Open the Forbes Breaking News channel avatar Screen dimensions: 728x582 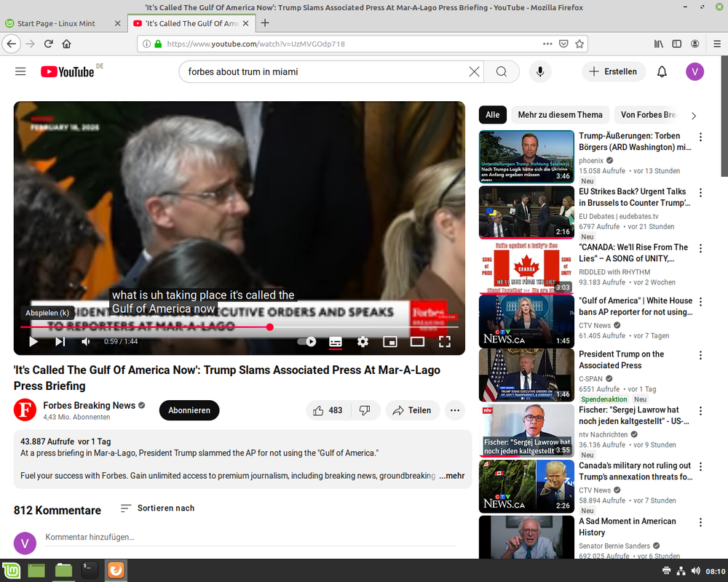tap(25, 410)
